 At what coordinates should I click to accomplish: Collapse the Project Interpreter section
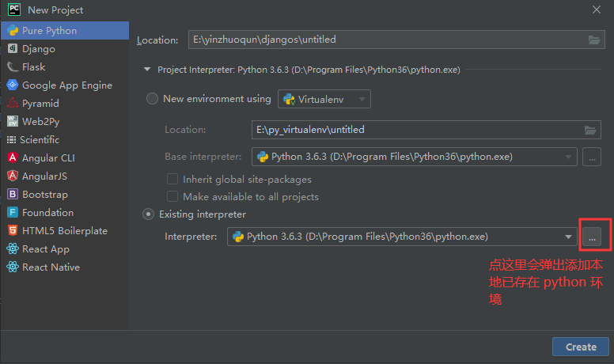147,70
